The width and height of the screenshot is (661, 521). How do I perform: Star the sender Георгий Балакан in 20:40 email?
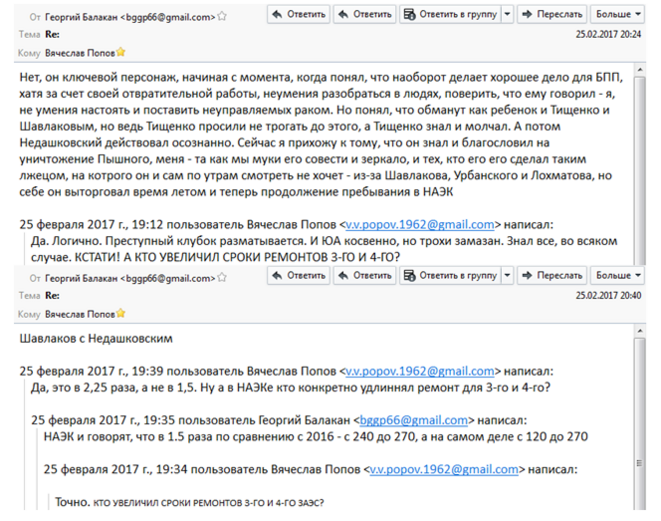(222, 278)
